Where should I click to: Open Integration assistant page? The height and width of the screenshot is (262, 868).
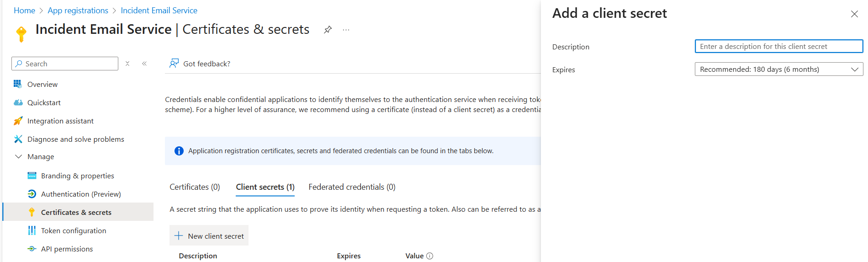60,121
